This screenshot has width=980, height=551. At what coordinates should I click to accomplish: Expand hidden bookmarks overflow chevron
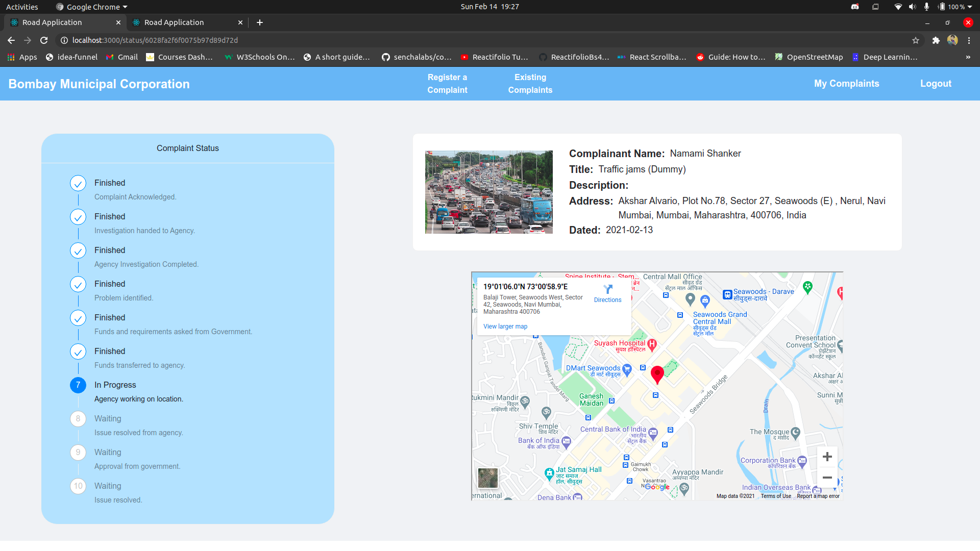[968, 57]
